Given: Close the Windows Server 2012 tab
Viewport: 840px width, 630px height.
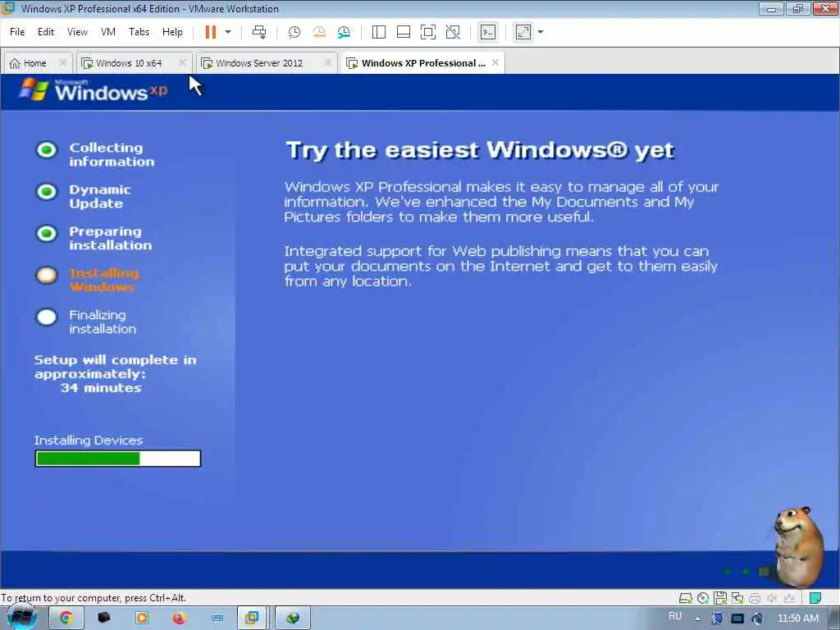Looking at the screenshot, I should coord(328,62).
